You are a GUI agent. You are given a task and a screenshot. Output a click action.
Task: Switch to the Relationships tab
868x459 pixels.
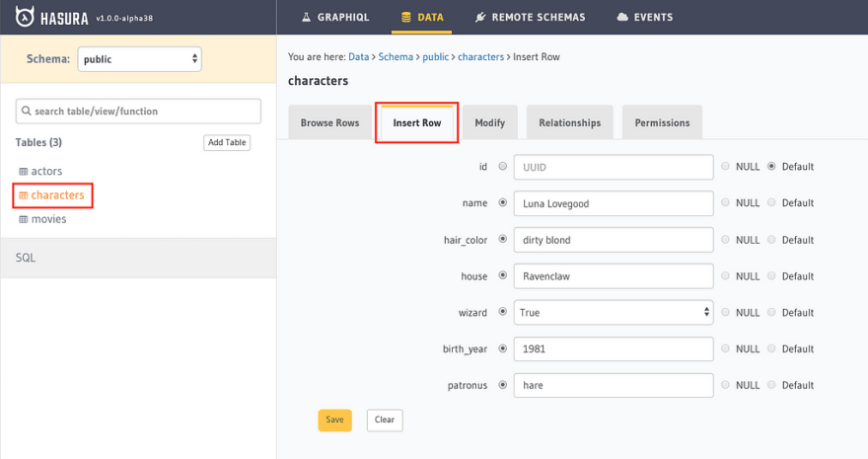pyautogui.click(x=570, y=122)
